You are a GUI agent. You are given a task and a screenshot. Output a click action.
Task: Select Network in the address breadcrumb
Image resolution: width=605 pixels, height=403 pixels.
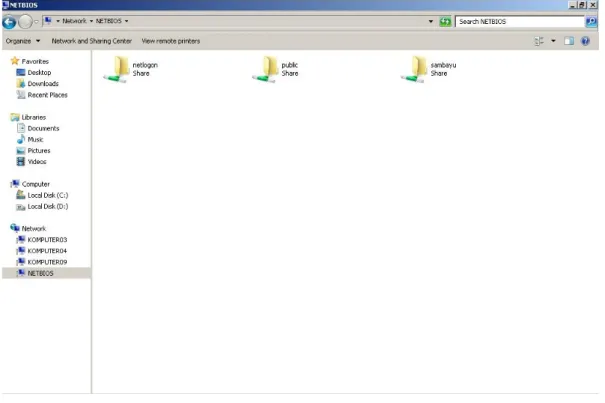(x=74, y=21)
